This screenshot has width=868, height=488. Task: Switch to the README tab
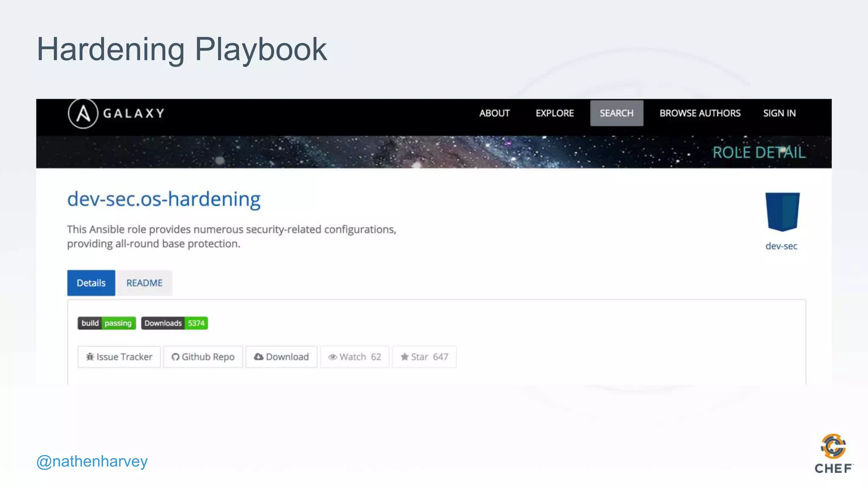point(144,283)
